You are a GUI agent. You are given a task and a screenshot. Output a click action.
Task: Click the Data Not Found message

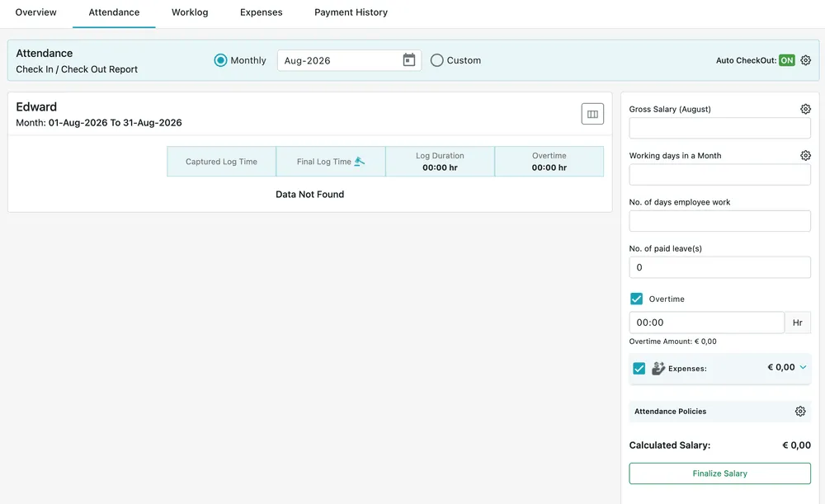pyautogui.click(x=310, y=194)
